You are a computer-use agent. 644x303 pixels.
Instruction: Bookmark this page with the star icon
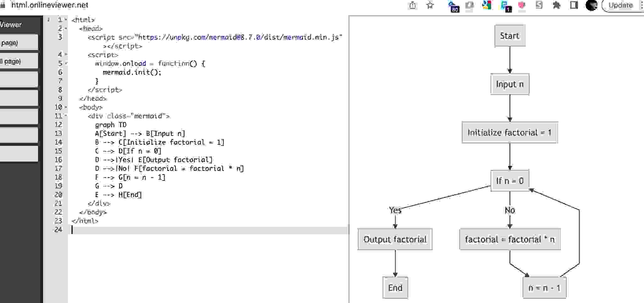pos(430,5)
